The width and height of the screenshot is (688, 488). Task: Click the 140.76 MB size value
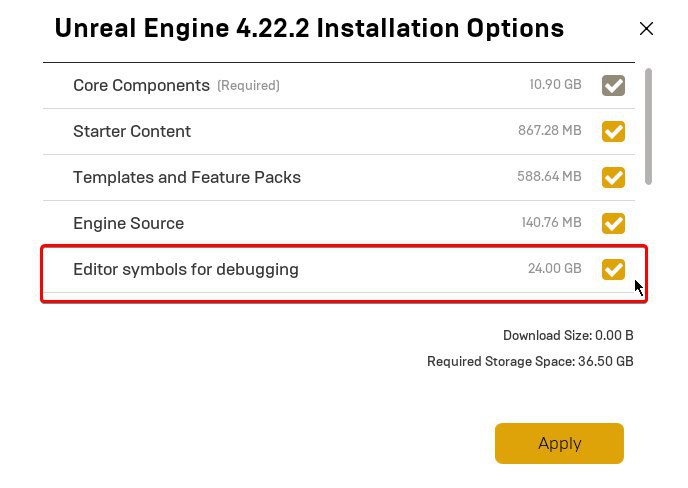tap(551, 222)
